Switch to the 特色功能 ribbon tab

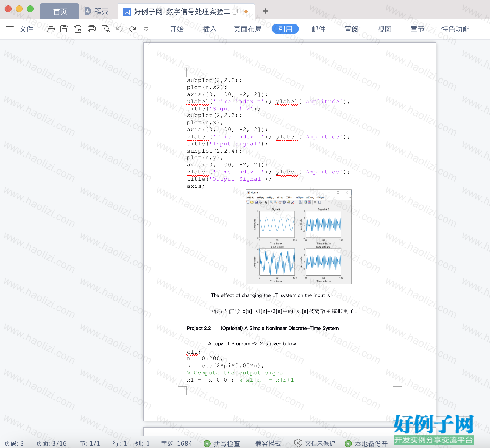(455, 29)
